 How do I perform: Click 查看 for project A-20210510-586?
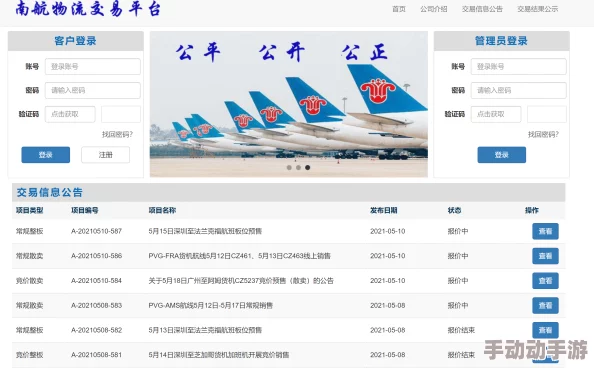click(x=545, y=256)
